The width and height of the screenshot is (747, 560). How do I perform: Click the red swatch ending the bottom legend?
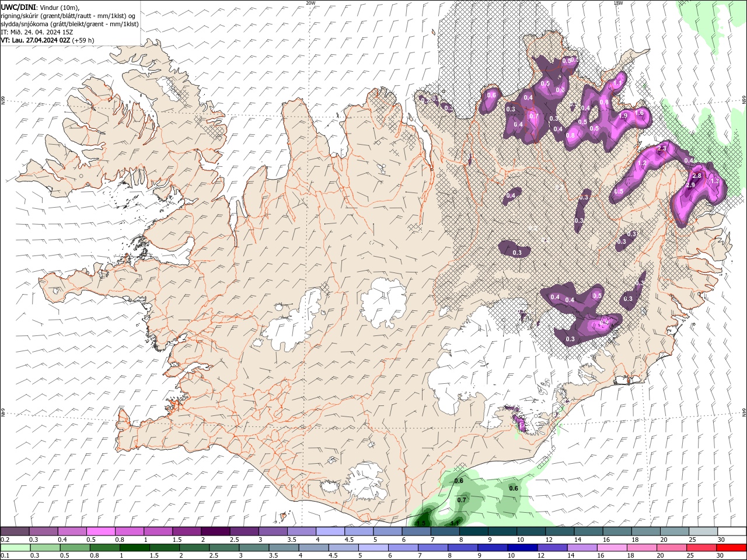pos(731,548)
